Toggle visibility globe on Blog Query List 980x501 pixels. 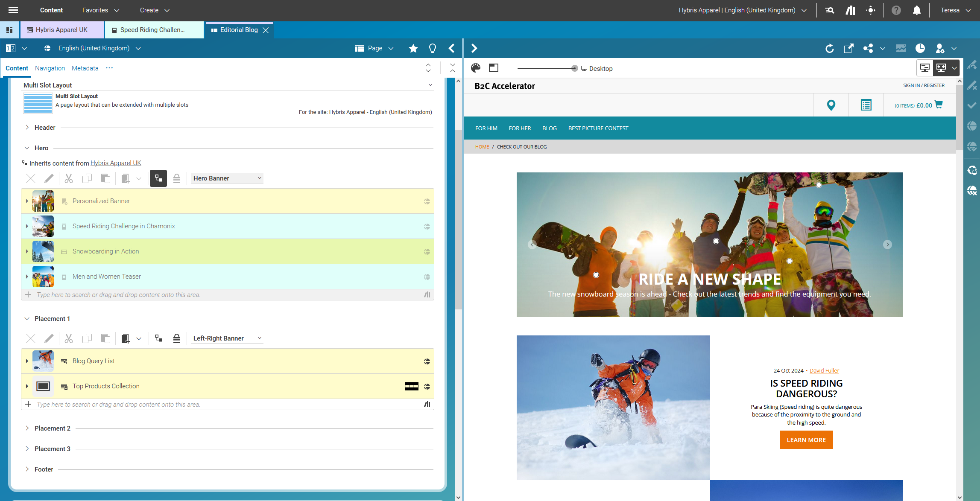[427, 361]
